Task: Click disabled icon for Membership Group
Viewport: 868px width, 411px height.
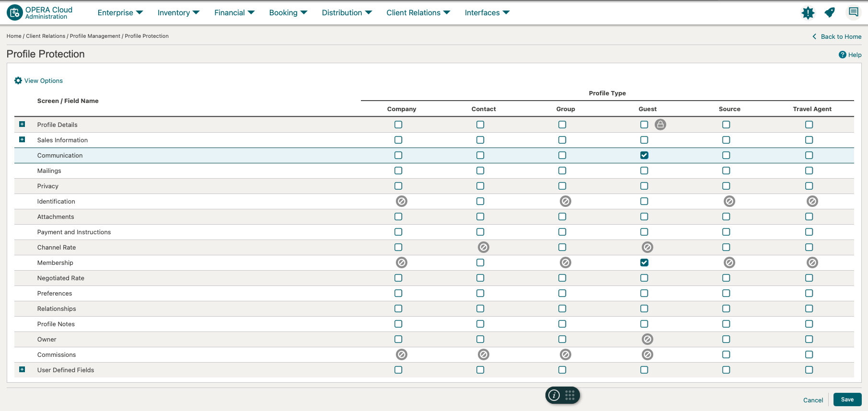Action: (566, 263)
